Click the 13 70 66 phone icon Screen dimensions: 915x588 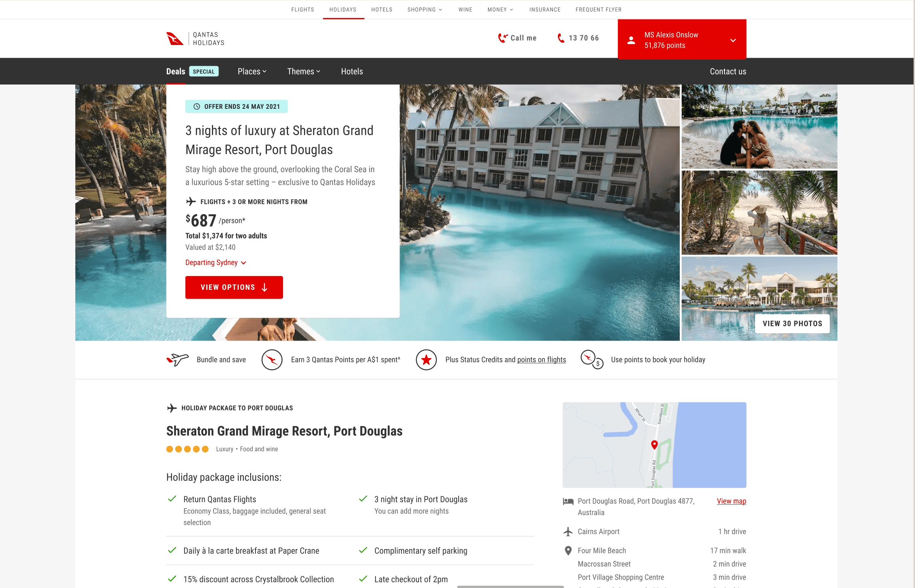(x=561, y=38)
